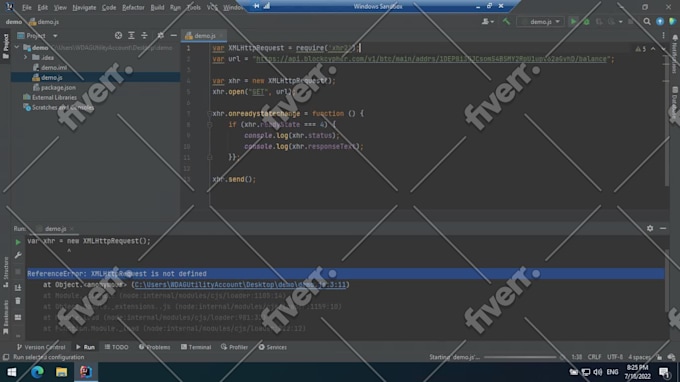The height and width of the screenshot is (382, 680).
Task: Stop the running process square icon
Action: pos(18,272)
